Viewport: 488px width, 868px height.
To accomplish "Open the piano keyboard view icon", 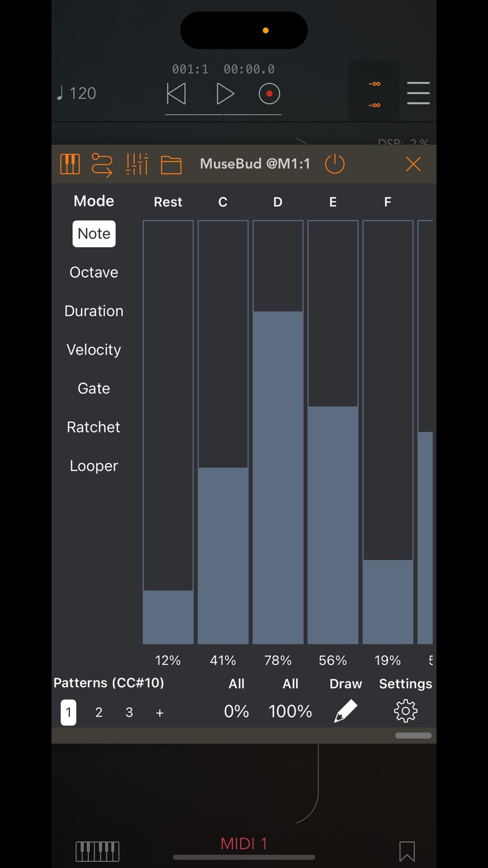I will 70,164.
